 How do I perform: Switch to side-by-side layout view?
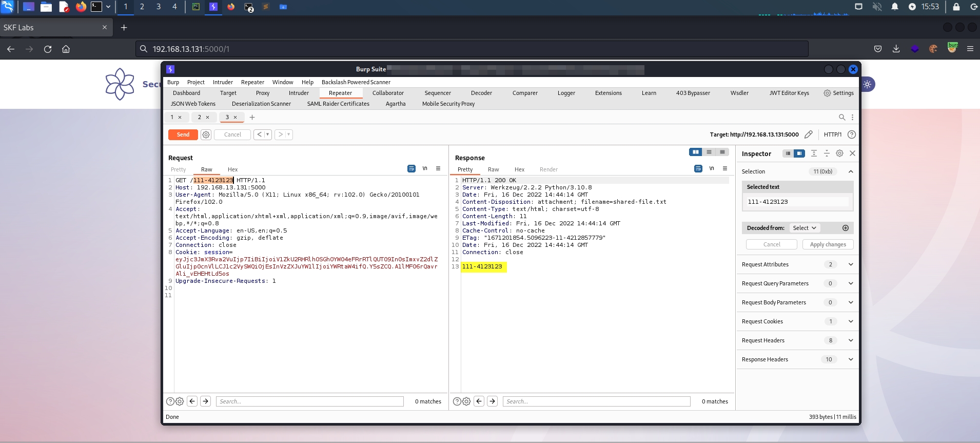[x=696, y=152]
